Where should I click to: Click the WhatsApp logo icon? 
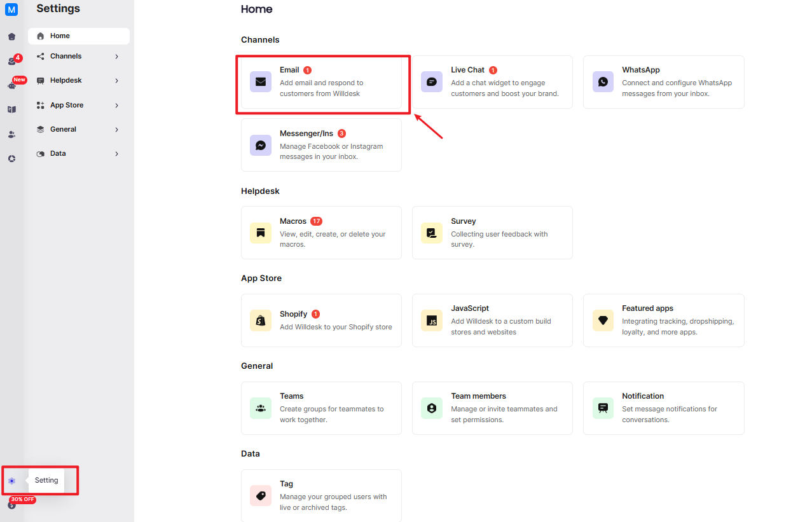coord(603,81)
